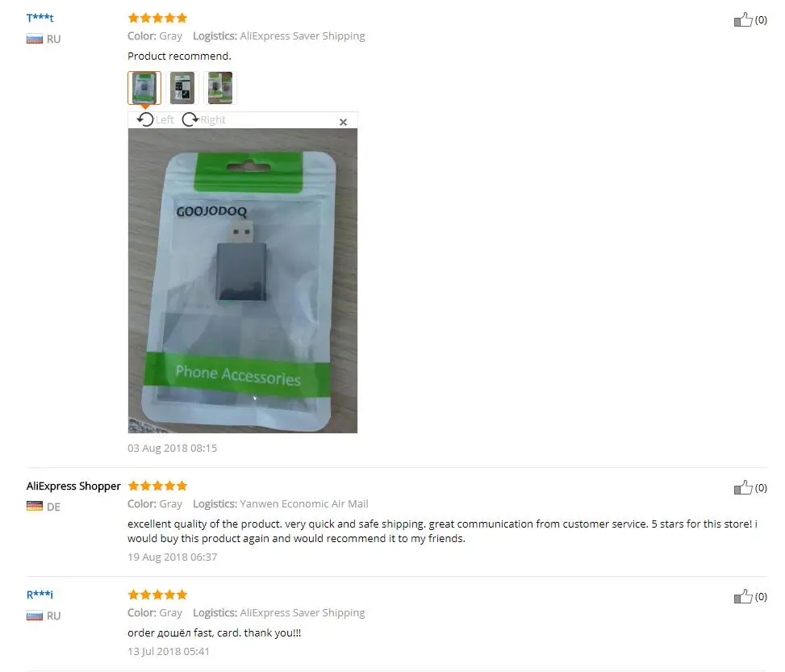The height and width of the screenshot is (672, 785).
Task: Like T***t's review with the thumbs-up
Action: coord(743,20)
